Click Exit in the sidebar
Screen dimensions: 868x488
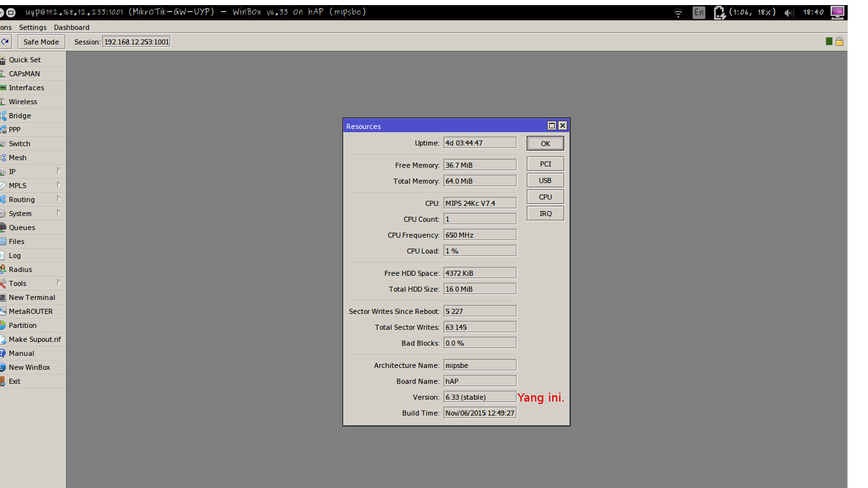point(32,381)
